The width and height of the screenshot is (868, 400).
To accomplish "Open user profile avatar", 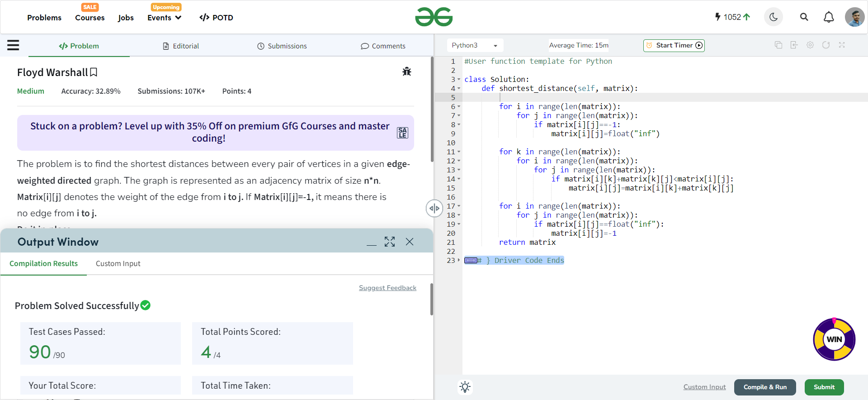I will pos(854,17).
